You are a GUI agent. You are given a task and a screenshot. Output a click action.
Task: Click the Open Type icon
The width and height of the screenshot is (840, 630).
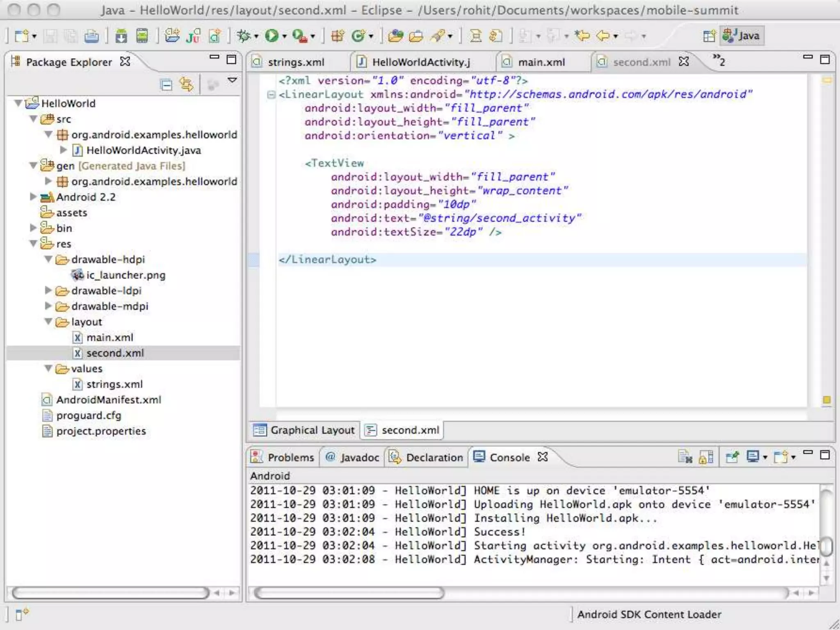395,36
